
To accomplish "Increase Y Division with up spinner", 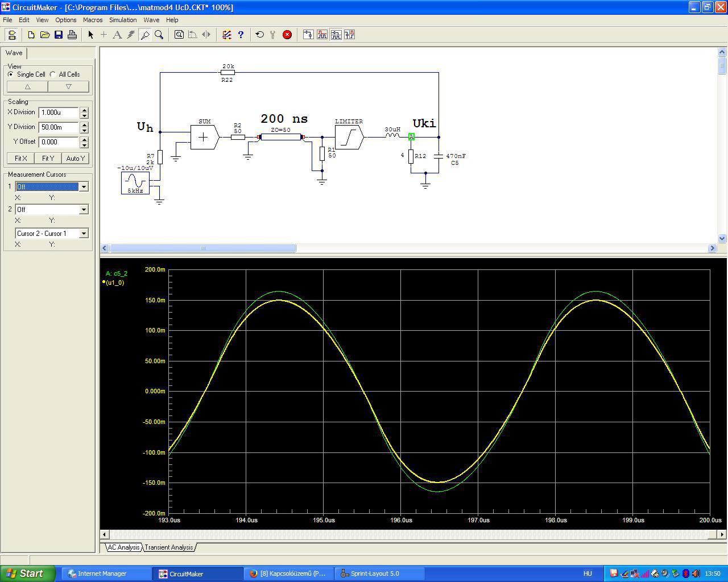I will point(84,124).
